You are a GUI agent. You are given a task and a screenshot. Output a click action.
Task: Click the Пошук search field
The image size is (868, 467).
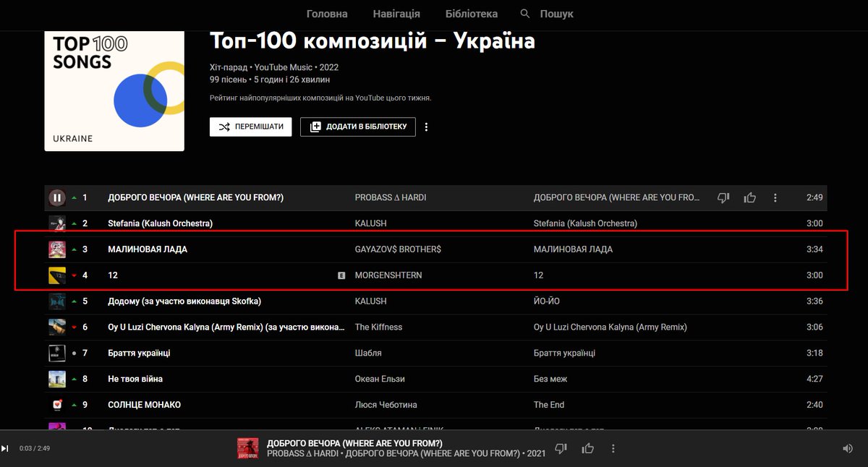pos(557,14)
